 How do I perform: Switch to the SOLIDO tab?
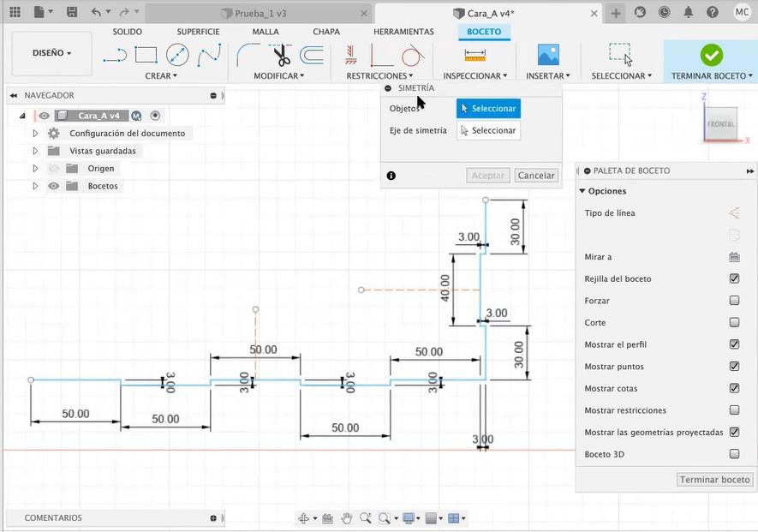coord(127,32)
